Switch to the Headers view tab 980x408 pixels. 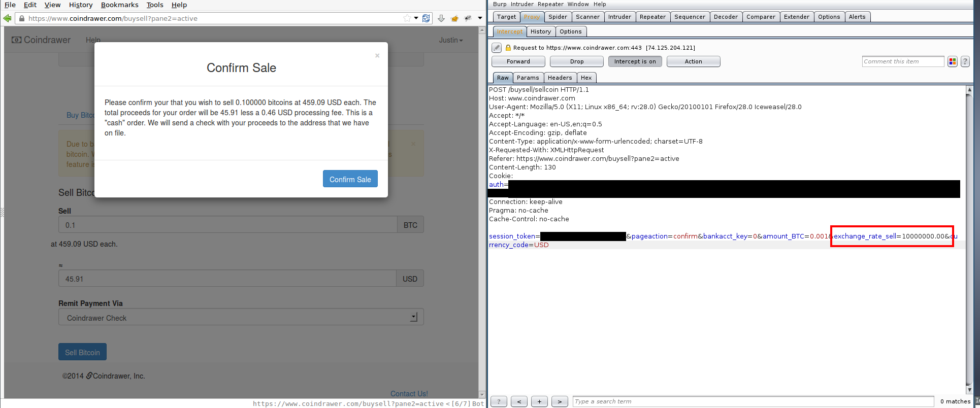(x=560, y=78)
